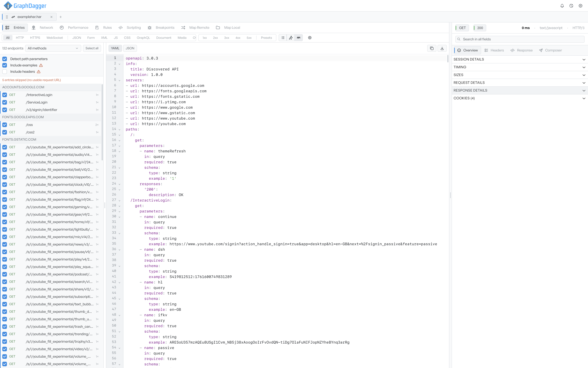The width and height of the screenshot is (588, 368).
Task: Expand RESPONSE DETAILS section
Action: (520, 91)
